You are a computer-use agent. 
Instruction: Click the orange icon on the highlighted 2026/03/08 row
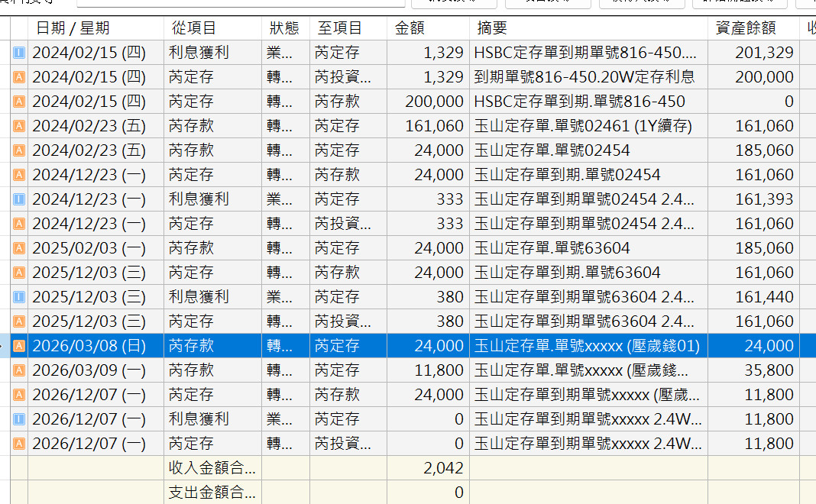[x=19, y=346]
